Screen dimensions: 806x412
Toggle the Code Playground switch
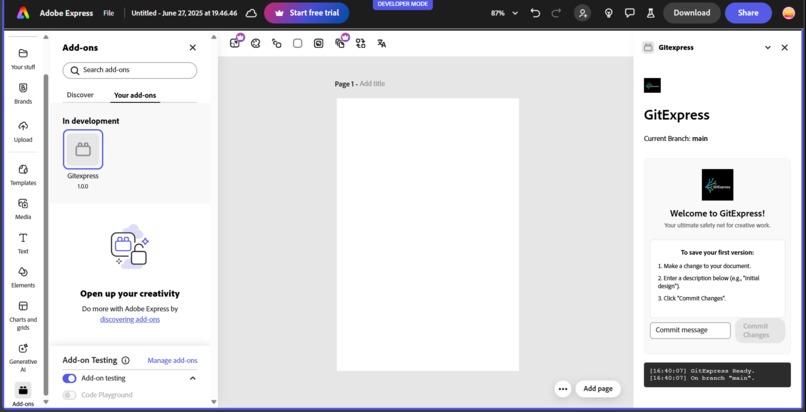point(69,395)
